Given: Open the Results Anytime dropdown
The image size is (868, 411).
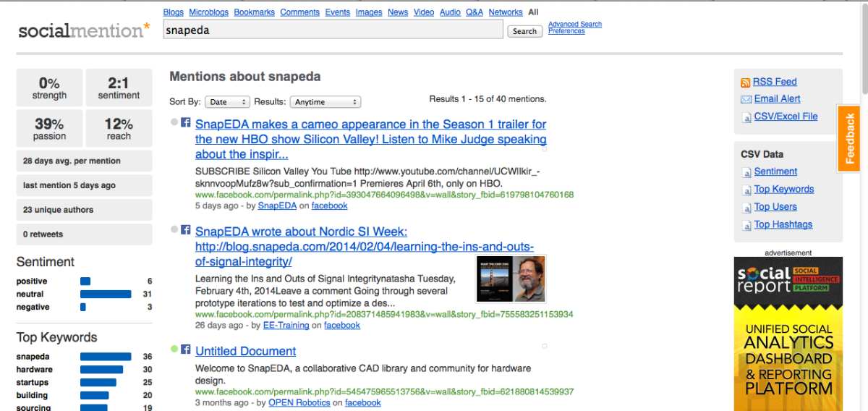Looking at the screenshot, I should click(325, 102).
